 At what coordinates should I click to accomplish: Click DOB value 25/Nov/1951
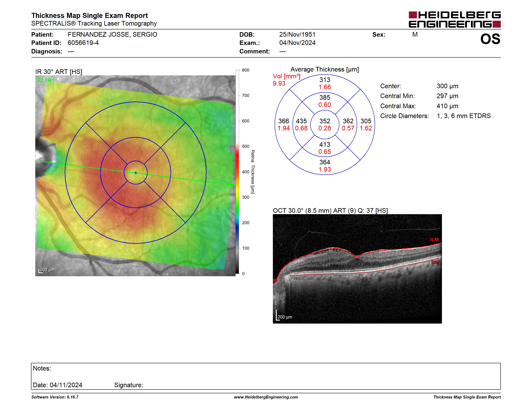click(297, 34)
